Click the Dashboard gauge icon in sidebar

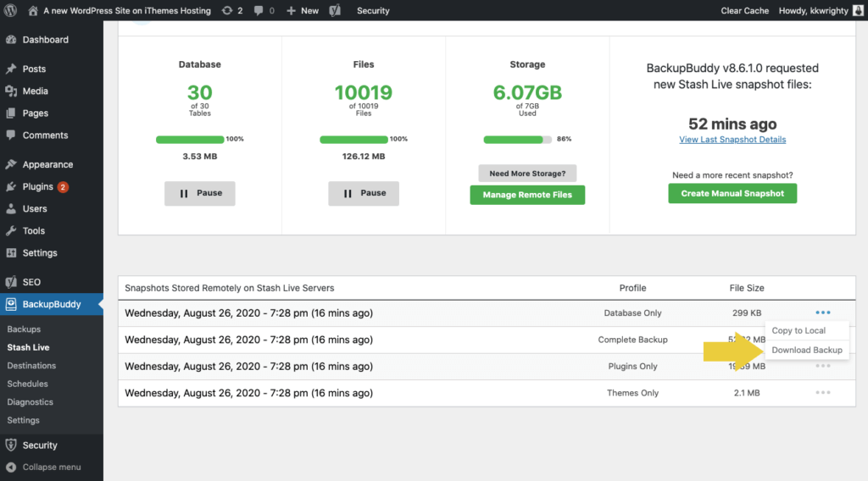click(11, 40)
